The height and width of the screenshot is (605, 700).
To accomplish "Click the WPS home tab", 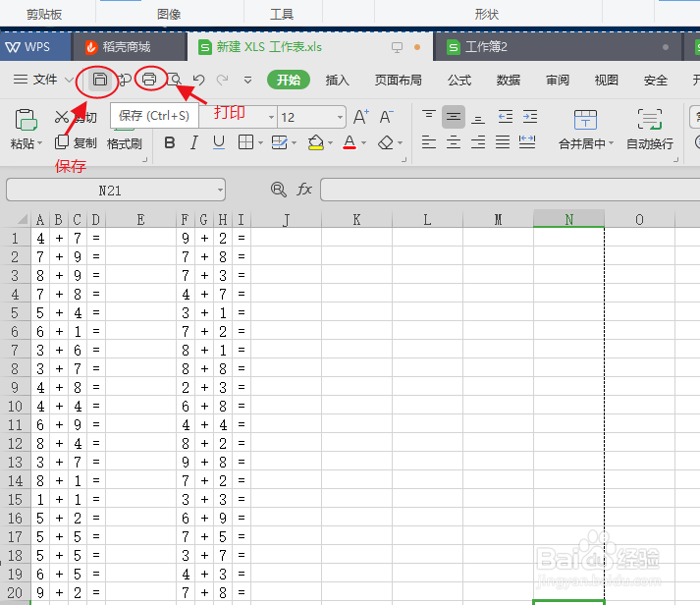I will [35, 46].
